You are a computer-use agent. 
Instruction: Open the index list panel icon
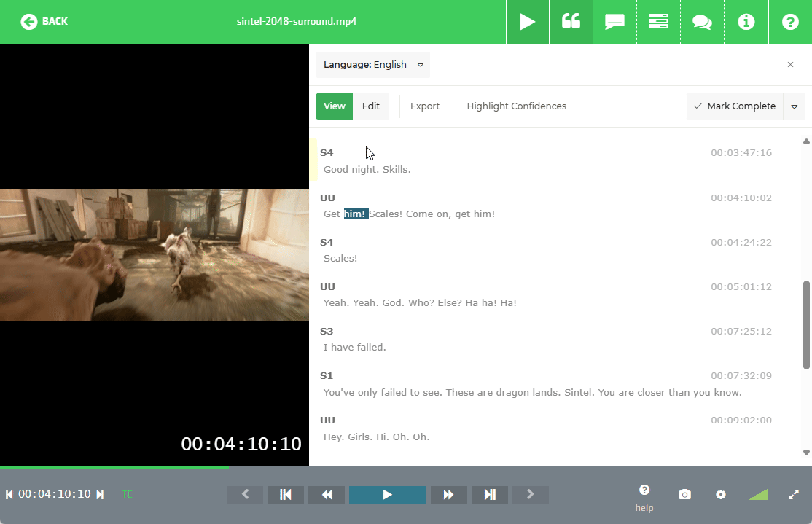coord(658,21)
